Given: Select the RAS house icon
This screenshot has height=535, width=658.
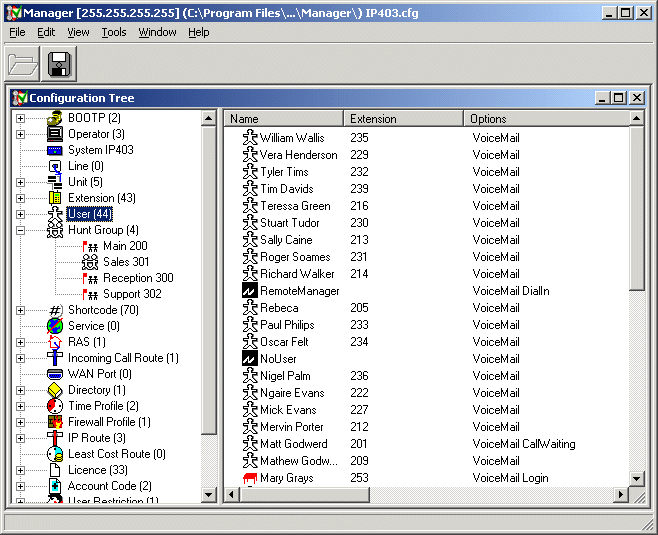Looking at the screenshot, I should tap(55, 342).
